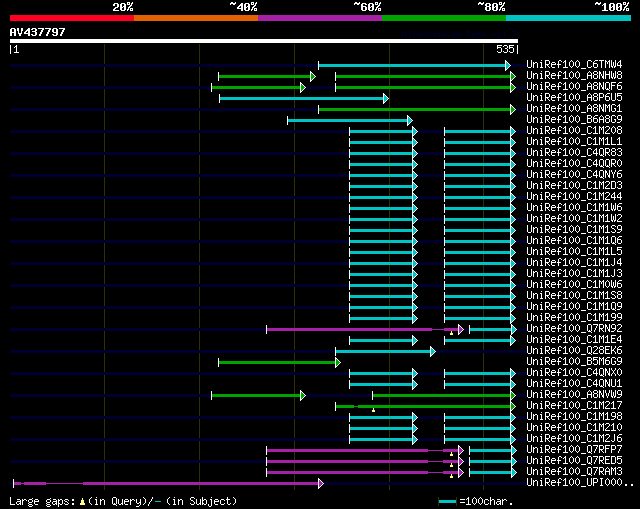Open the UniRef100_C1M1S9 entry
This screenshot has height=509, width=640.
coord(574,230)
